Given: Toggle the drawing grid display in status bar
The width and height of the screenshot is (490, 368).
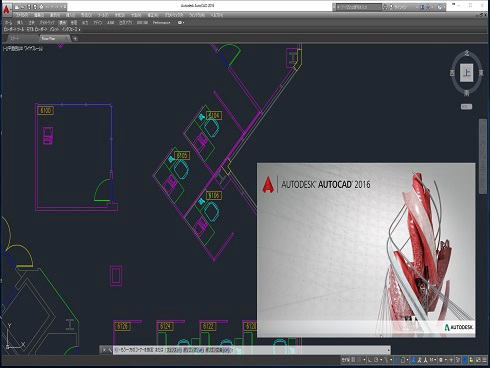Looking at the screenshot, I should click(x=353, y=360).
